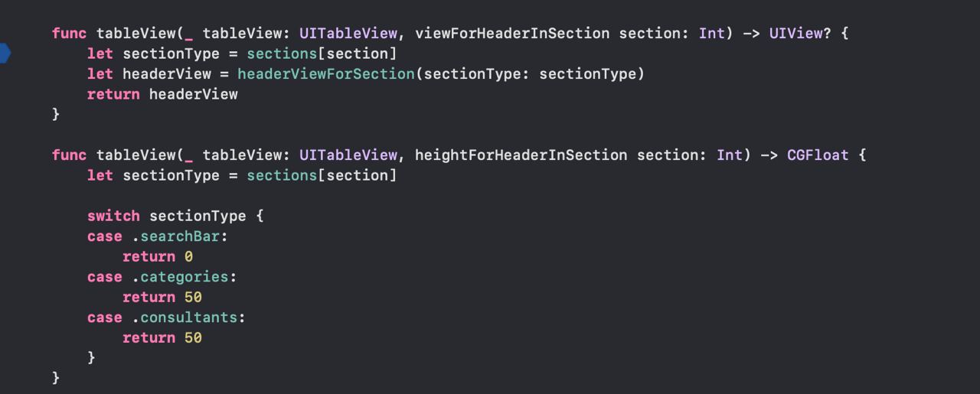Click the closing brace of the switch block
This screenshot has width=980, height=394.
(x=92, y=357)
